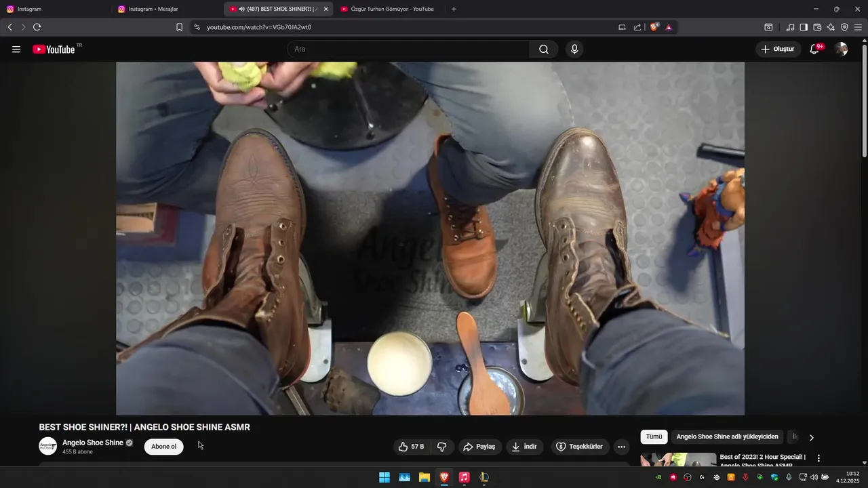868x488 pixels.
Task: View site information icon in address bar
Action: tap(197, 27)
